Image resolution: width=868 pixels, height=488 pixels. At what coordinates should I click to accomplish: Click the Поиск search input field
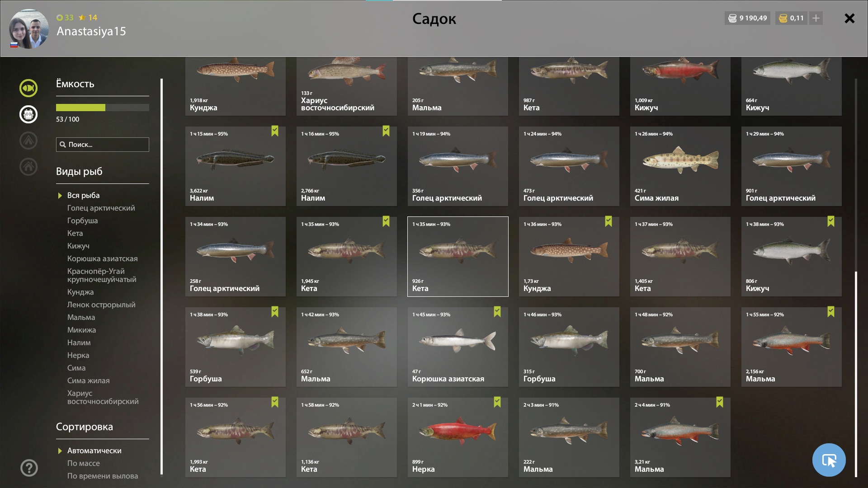coord(103,145)
